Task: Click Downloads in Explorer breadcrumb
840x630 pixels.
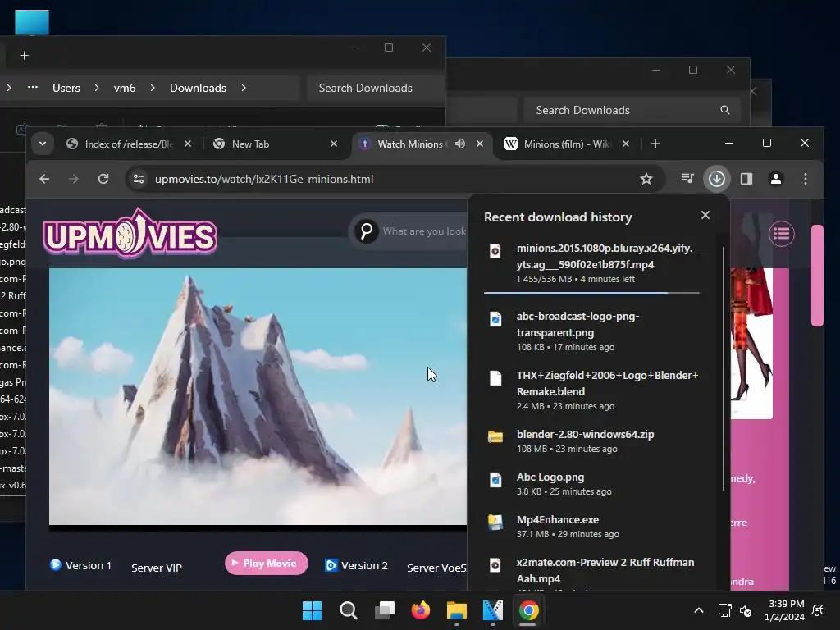Action: (x=198, y=88)
